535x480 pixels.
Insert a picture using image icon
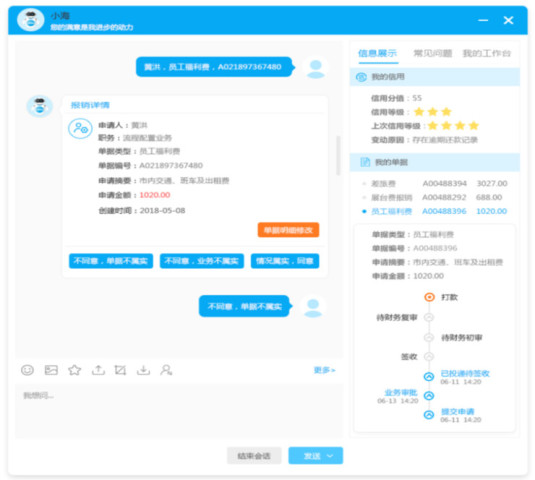point(51,370)
